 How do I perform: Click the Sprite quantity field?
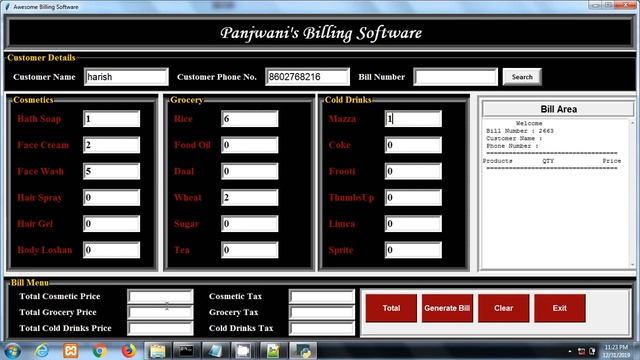(413, 250)
